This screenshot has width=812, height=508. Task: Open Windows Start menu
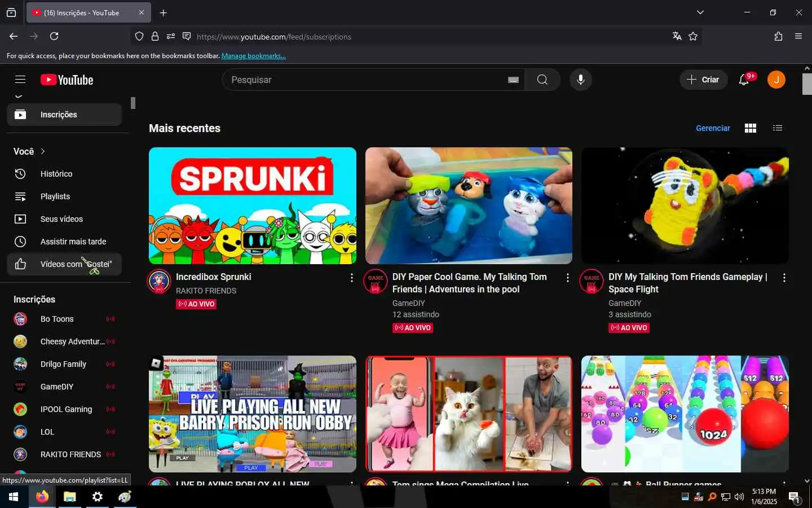pos(14,497)
